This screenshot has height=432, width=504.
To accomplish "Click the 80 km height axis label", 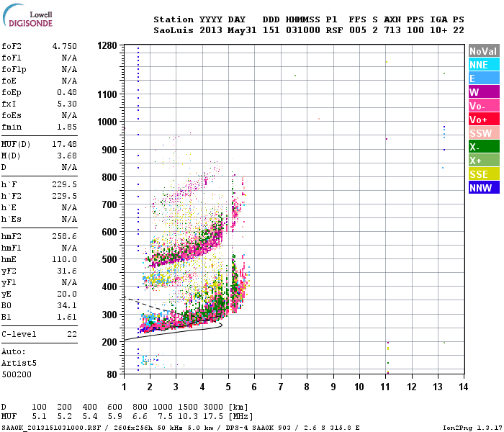I will pyautogui.click(x=112, y=374).
